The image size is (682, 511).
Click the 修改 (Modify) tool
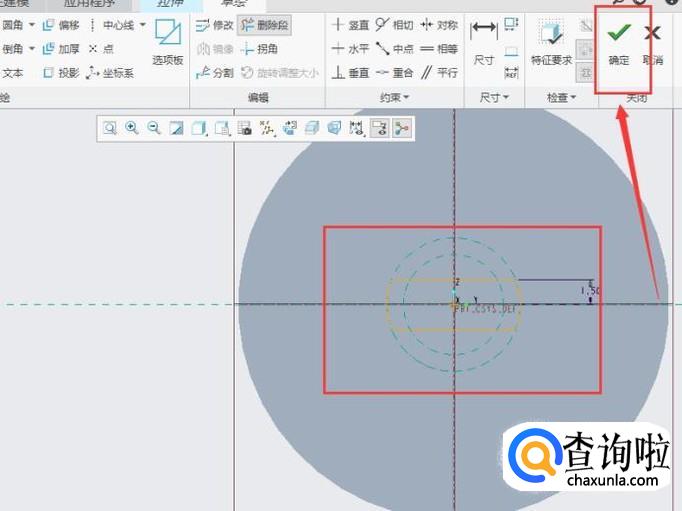pos(214,25)
